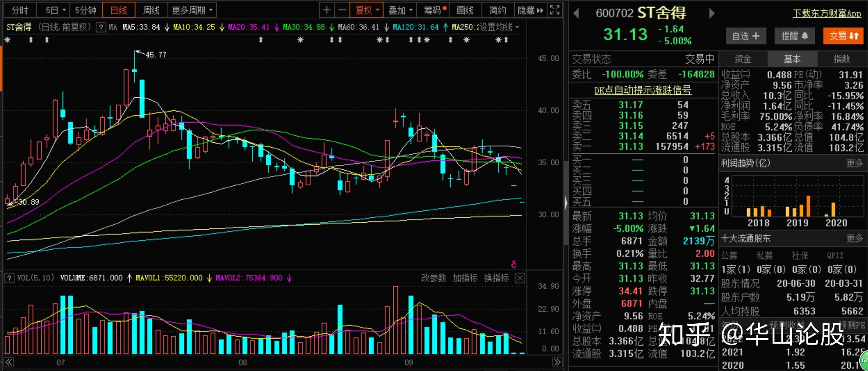Go to previous stock using left triangle

(x=577, y=13)
